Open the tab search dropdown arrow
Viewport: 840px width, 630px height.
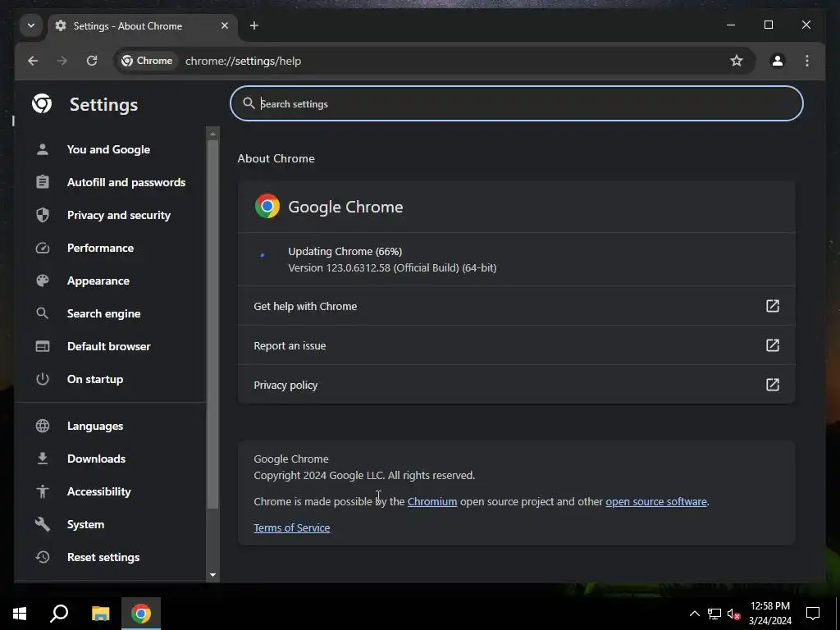point(31,25)
